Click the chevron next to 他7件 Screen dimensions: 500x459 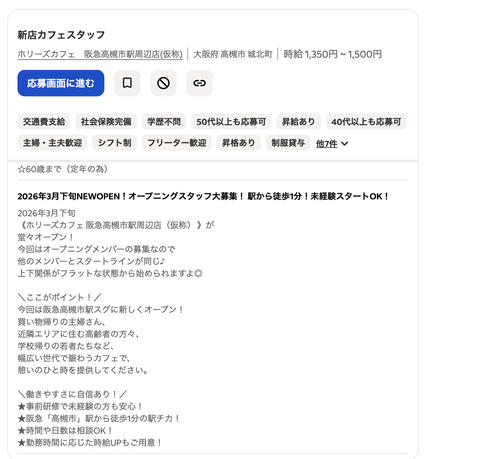(345, 144)
